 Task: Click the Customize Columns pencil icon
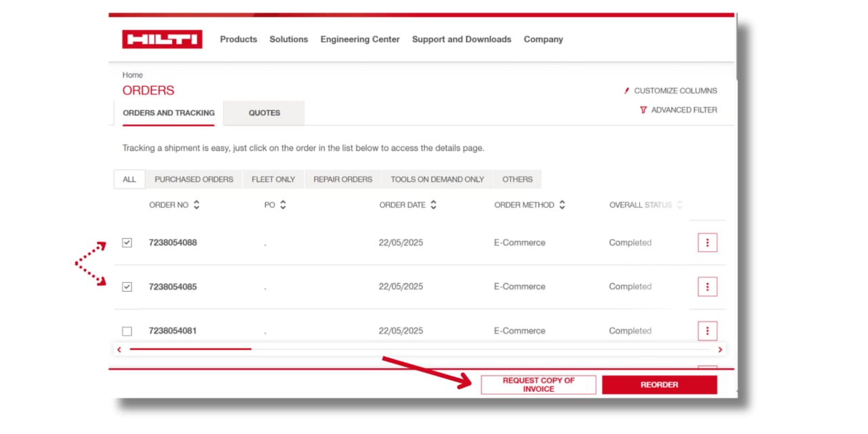pyautogui.click(x=627, y=91)
